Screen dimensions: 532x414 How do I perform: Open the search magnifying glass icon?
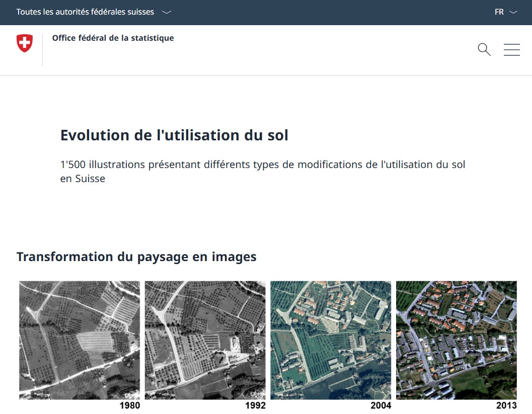484,49
